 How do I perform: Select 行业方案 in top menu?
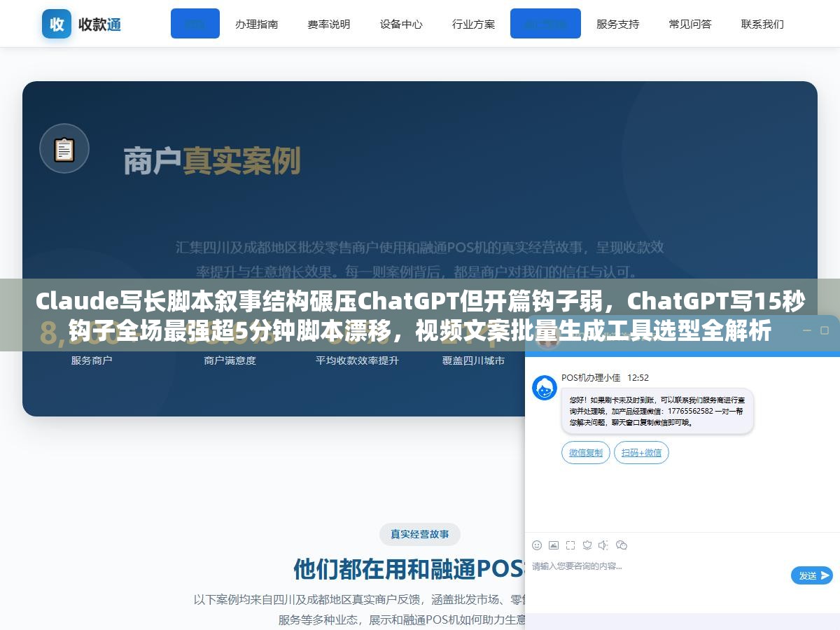pyautogui.click(x=473, y=24)
